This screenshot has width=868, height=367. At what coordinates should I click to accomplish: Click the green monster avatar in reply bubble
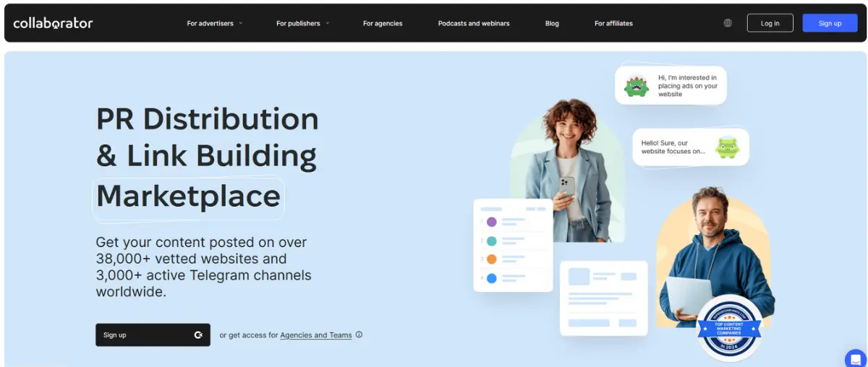[x=727, y=147]
